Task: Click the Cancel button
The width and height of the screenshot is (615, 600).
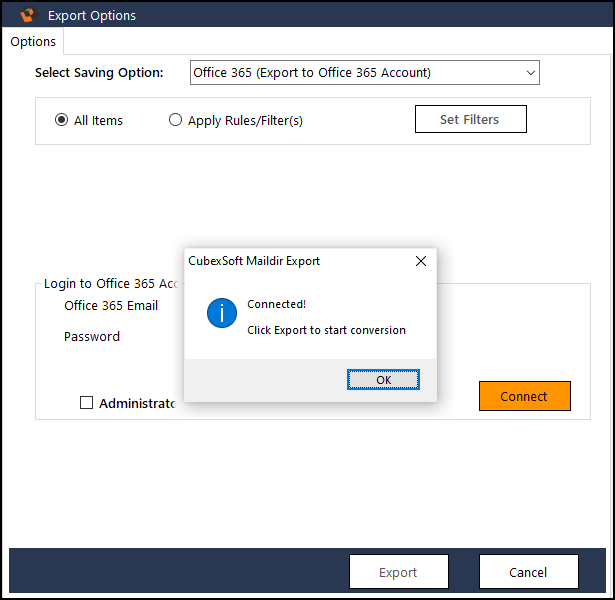Action: pos(529,572)
